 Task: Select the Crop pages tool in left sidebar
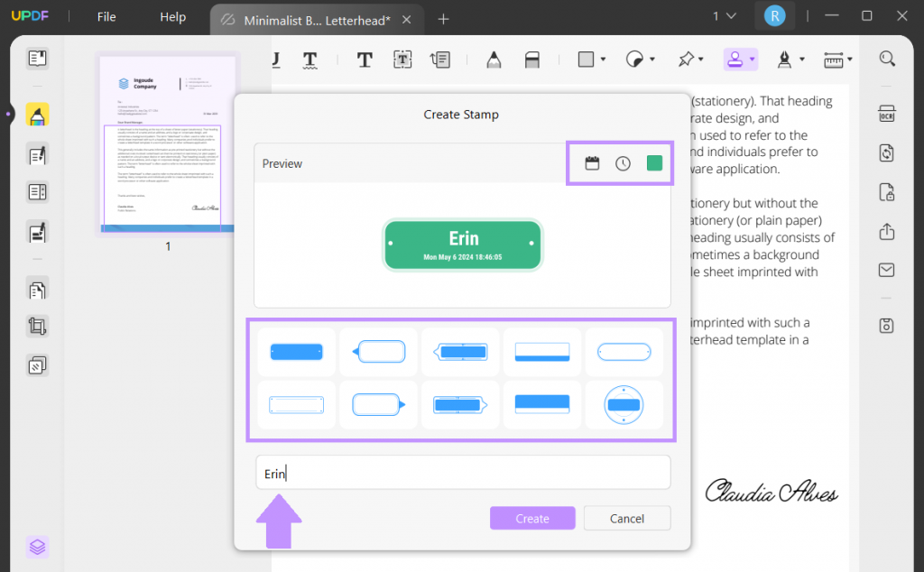[x=37, y=327]
